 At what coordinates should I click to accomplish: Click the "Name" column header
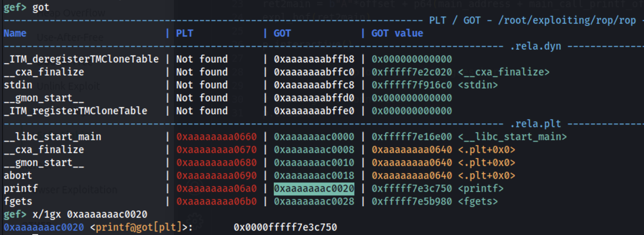tap(15, 33)
